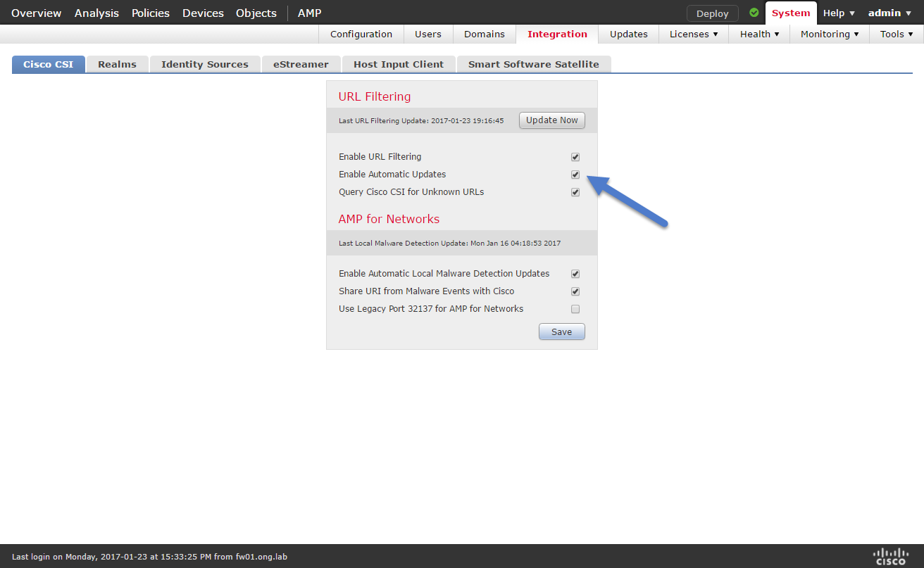The height and width of the screenshot is (568, 924).
Task: Click the URL Filtering section heading
Action: tap(375, 96)
